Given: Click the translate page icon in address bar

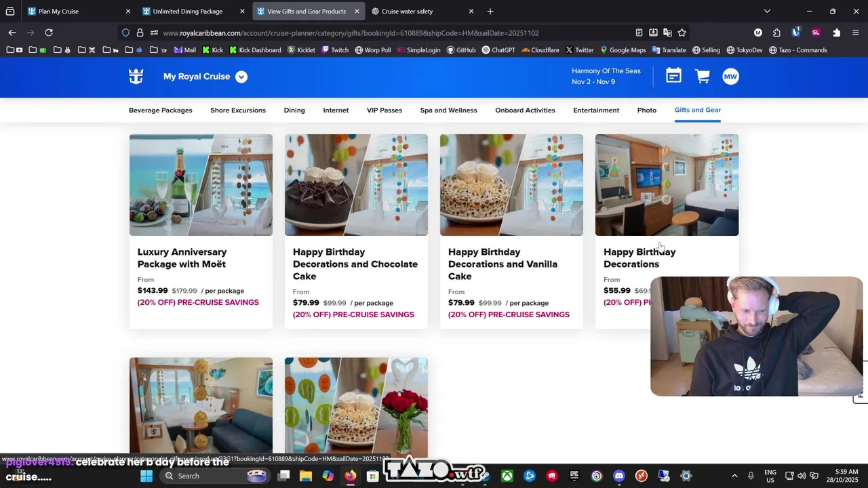Looking at the screenshot, I should click(x=667, y=33).
